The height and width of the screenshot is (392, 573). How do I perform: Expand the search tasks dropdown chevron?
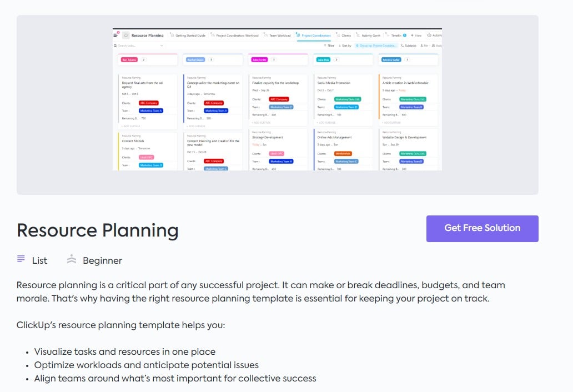[162, 46]
